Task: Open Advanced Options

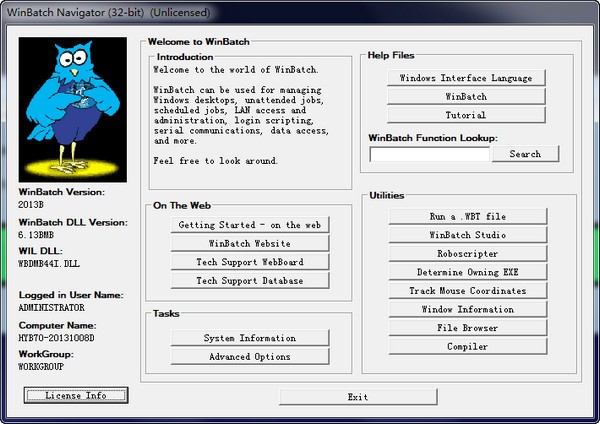Action: click(250, 357)
